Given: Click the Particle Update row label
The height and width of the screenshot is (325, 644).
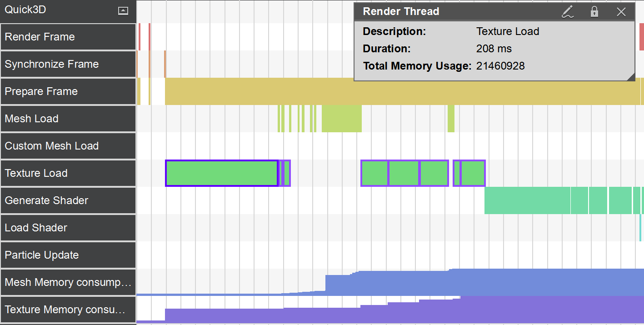Looking at the screenshot, I should (40, 255).
